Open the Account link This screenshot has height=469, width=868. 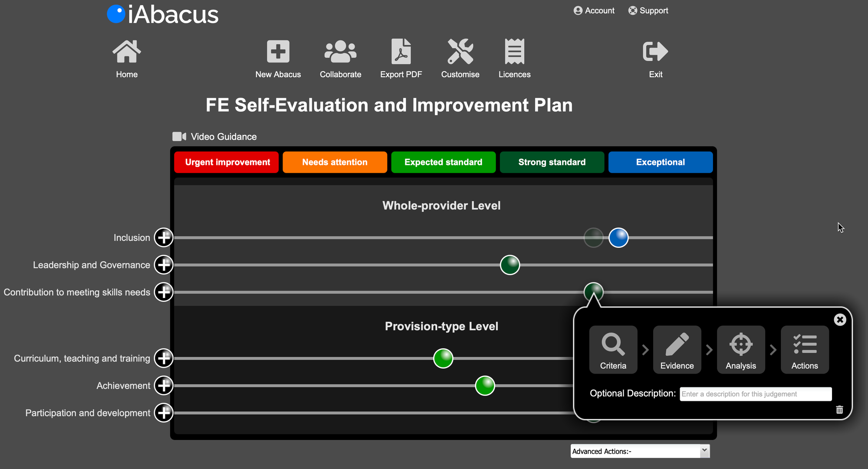point(594,10)
